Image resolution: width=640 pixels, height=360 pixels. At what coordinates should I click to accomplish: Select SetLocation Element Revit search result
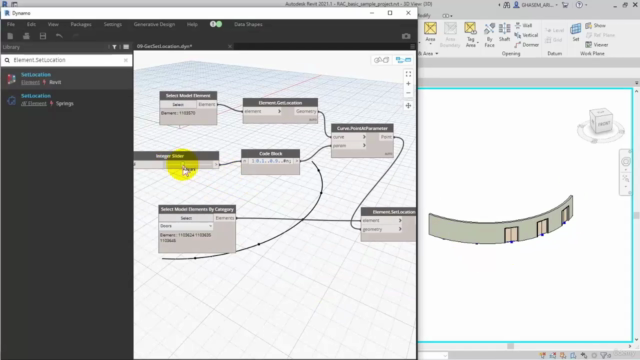point(67,78)
